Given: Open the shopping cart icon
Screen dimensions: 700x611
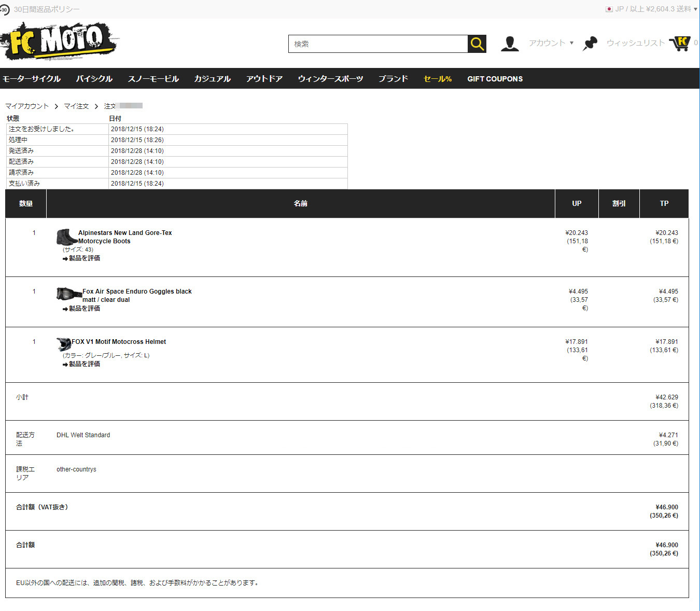Looking at the screenshot, I should [680, 44].
